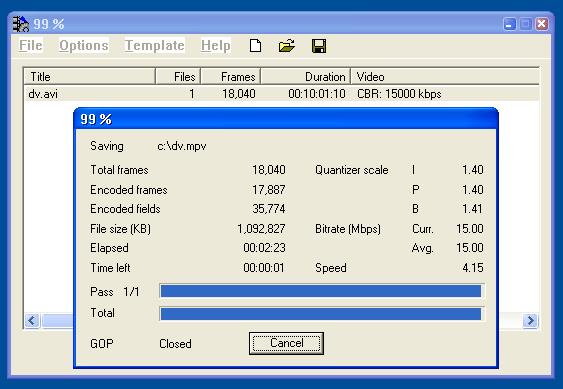The width and height of the screenshot is (563, 389).
Task: Open the Options menu
Action: [x=84, y=45]
